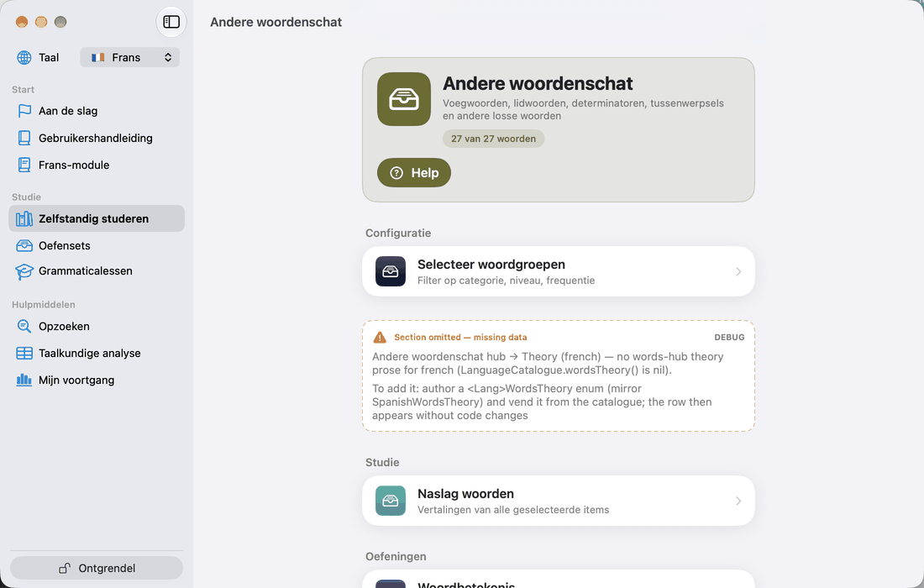This screenshot has height=588, width=924.
Task: Click the 27 van 27 woorden badge
Action: (493, 139)
